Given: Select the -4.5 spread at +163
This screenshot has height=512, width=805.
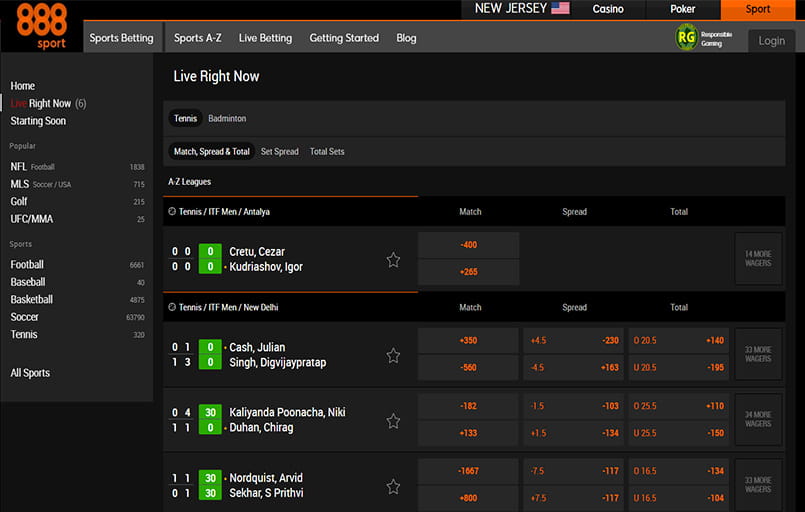Looking at the screenshot, I should coord(574,368).
